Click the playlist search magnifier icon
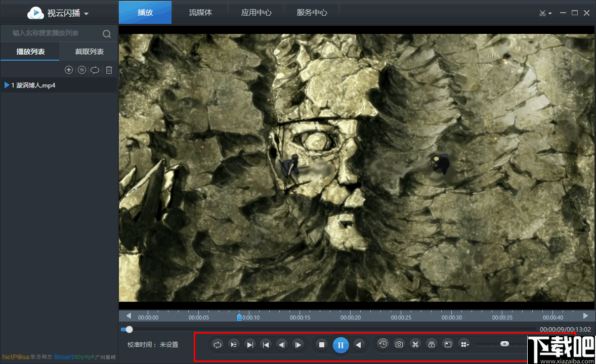The height and width of the screenshot is (364, 596). (107, 34)
